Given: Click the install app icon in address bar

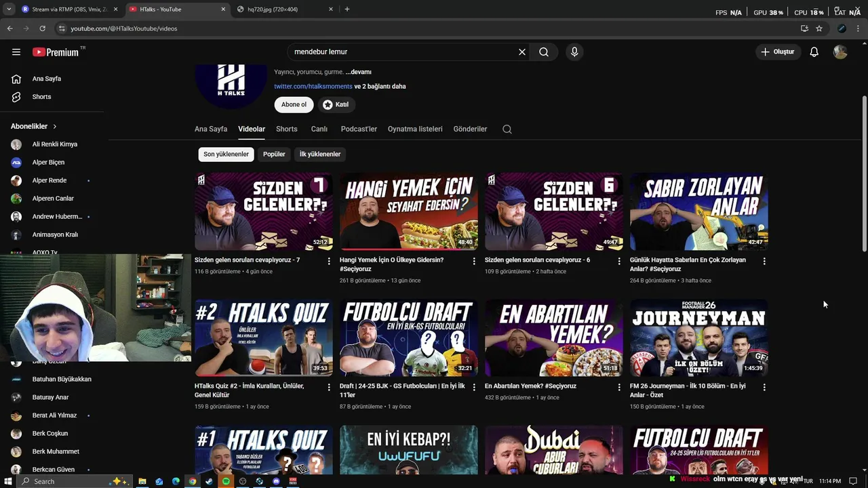Looking at the screenshot, I should point(804,28).
